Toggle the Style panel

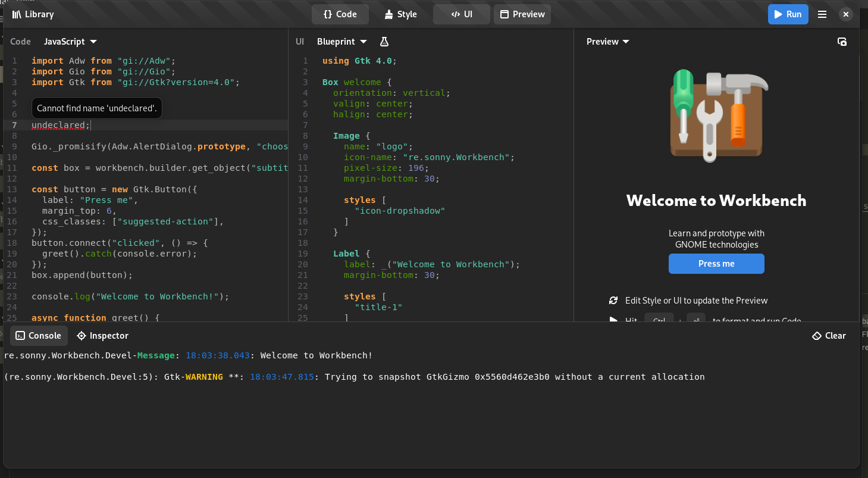tap(400, 14)
